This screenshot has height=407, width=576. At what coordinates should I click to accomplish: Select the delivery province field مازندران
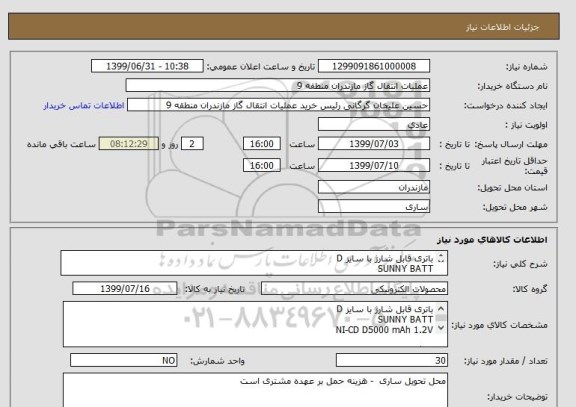point(374,187)
